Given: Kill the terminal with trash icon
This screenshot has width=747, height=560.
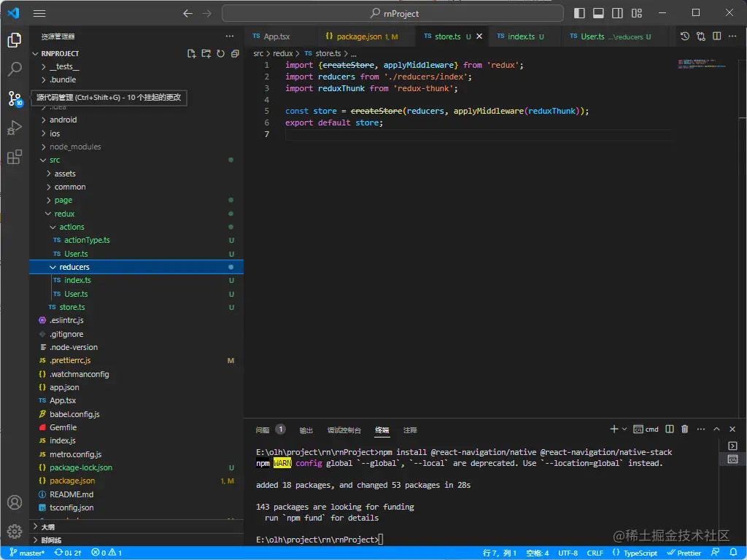Looking at the screenshot, I should 684,429.
